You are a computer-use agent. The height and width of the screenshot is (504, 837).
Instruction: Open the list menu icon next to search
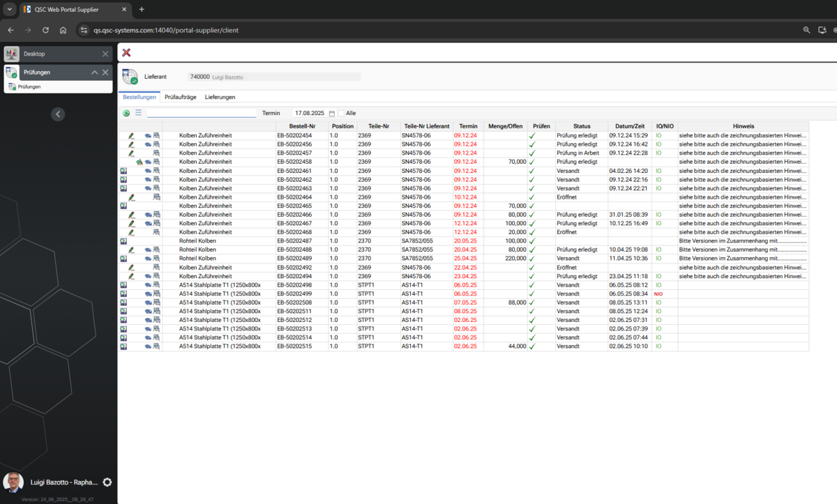coord(138,113)
